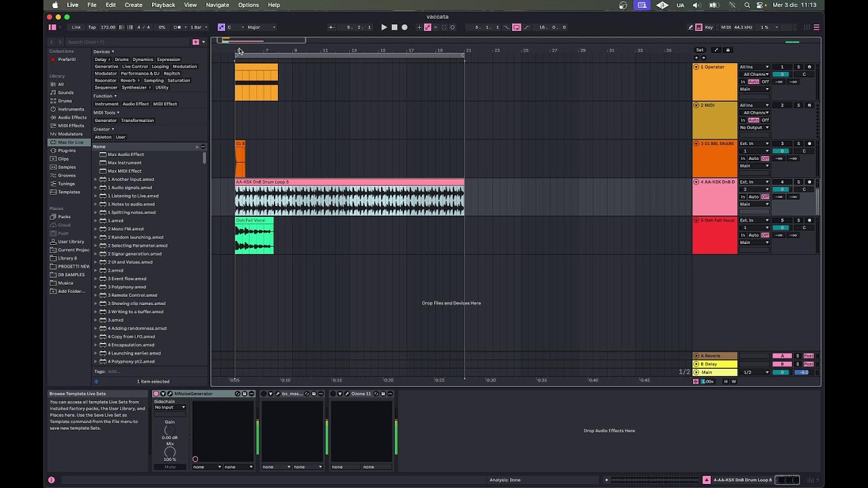Open the Help menu
The height and width of the screenshot is (488, 868).
(x=274, y=5)
